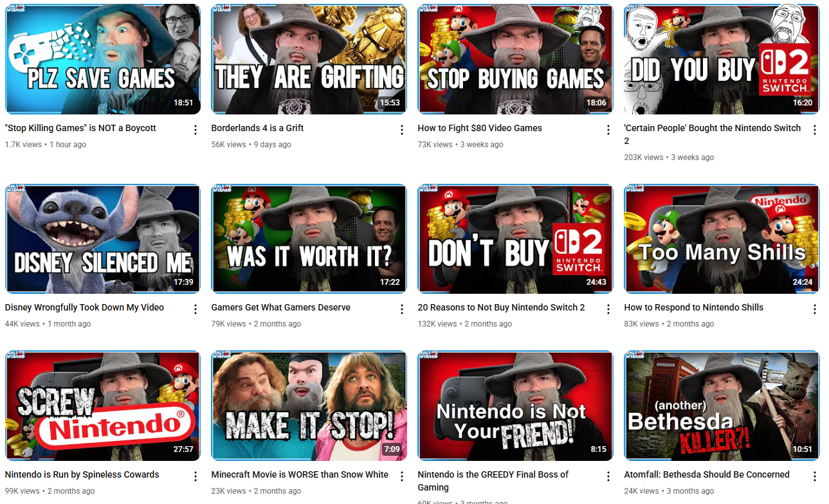Image resolution: width=829 pixels, height=504 pixels.
Task: Open the THEY ARE GRIFTING thumbnail
Action: (309, 59)
